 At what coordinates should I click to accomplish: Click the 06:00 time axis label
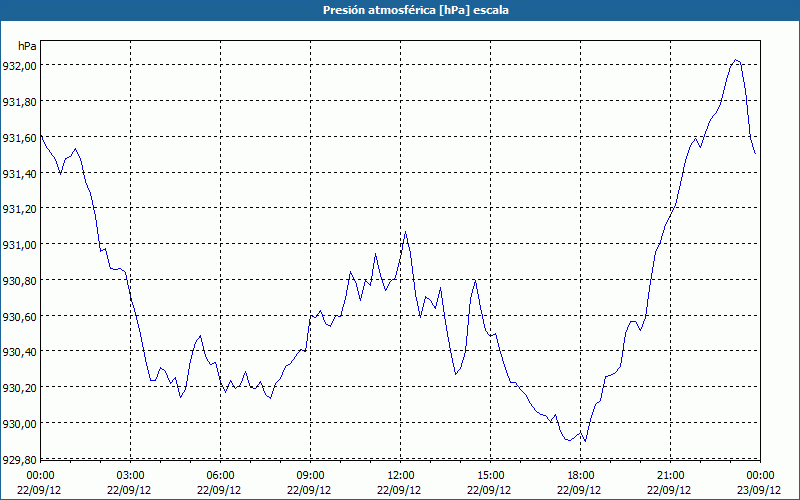tap(220, 476)
